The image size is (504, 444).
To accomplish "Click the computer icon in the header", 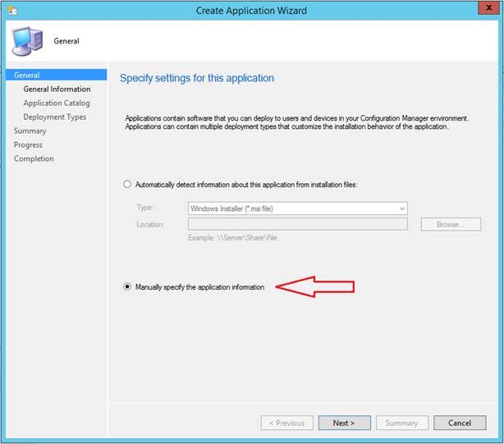I will [x=27, y=41].
